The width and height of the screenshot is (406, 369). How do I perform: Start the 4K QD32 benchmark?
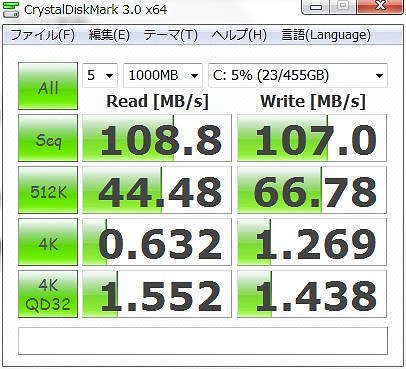pos(48,294)
